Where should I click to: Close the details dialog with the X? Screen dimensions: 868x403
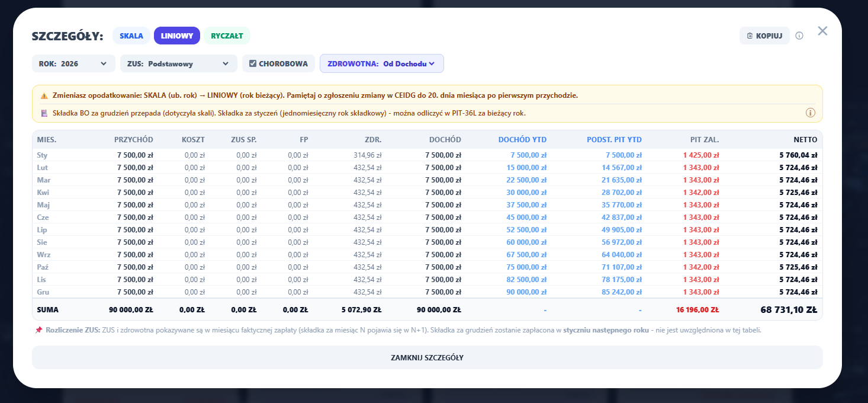822,31
